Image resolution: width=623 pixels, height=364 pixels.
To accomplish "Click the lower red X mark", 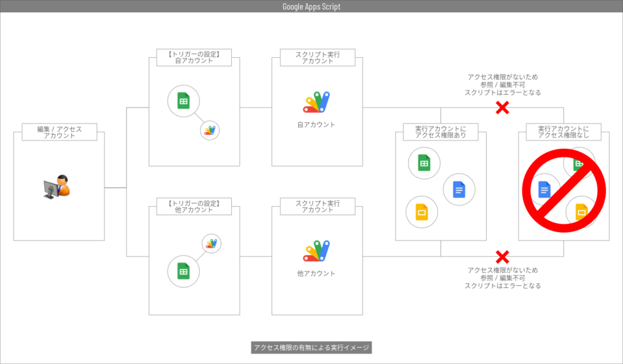I will [x=504, y=256].
